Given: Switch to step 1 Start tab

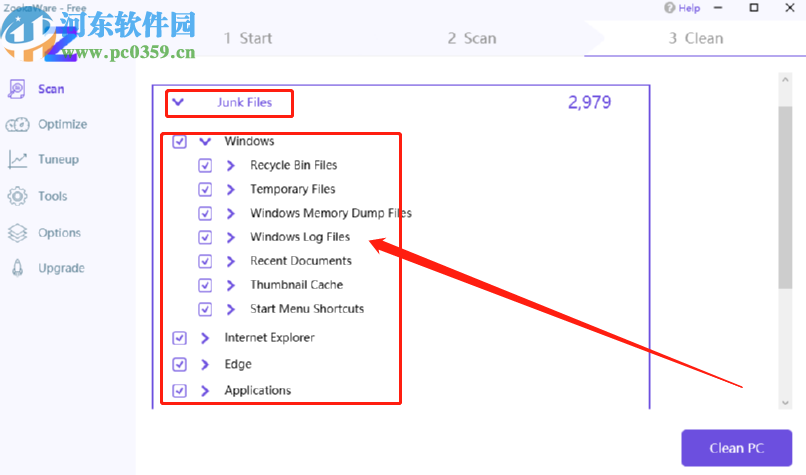Looking at the screenshot, I should point(248,39).
